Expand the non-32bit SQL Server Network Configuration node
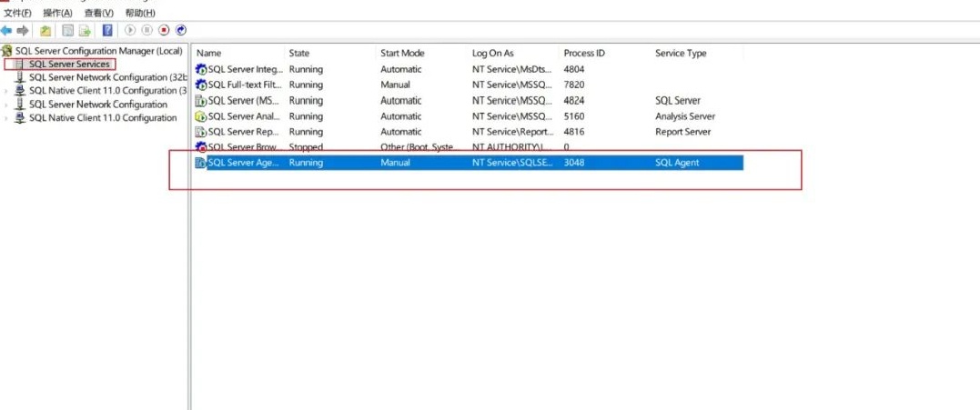The height and width of the screenshot is (410, 980). pos(6,105)
